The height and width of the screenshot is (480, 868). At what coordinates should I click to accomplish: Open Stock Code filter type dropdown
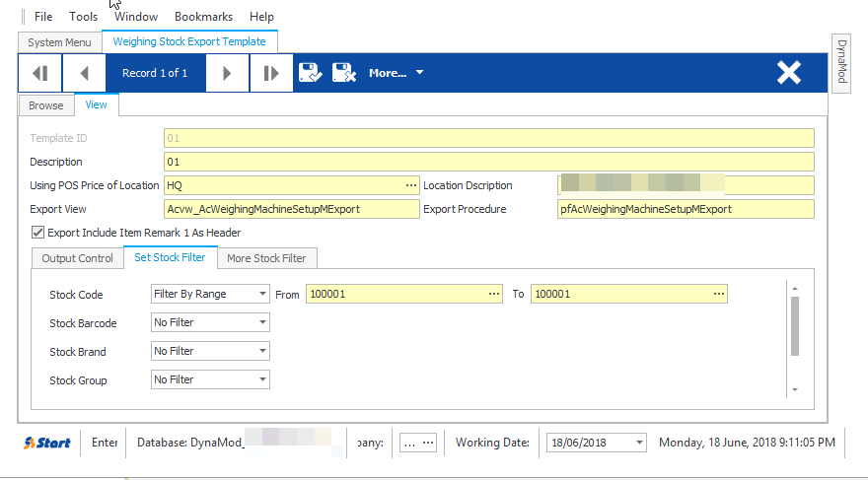pyautogui.click(x=263, y=294)
